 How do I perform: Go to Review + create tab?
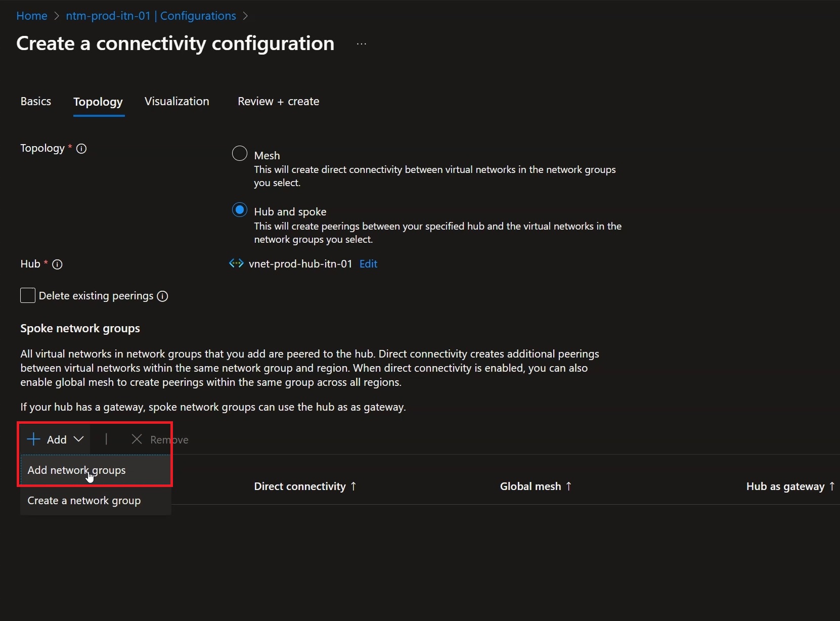[279, 101]
